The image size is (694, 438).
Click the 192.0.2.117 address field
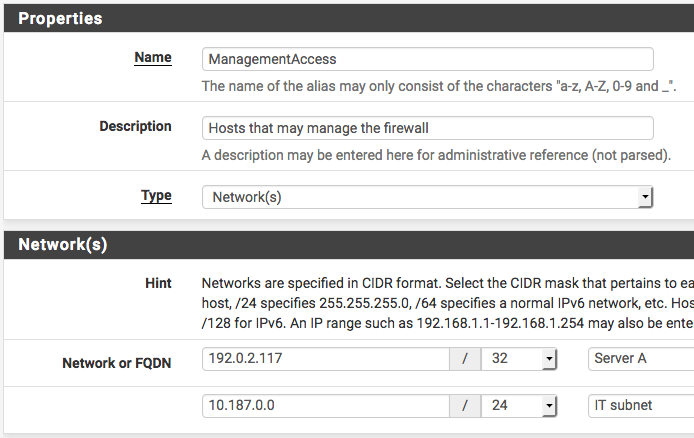point(325,359)
